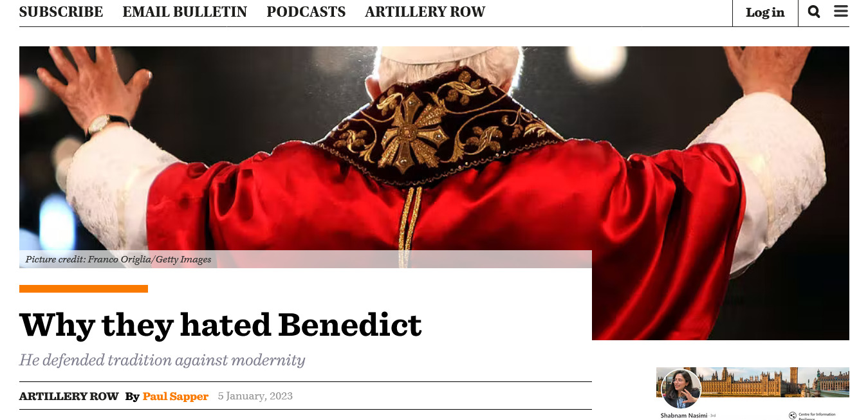The image size is (868, 420).
Task: Click the Log in button
Action: point(765,12)
